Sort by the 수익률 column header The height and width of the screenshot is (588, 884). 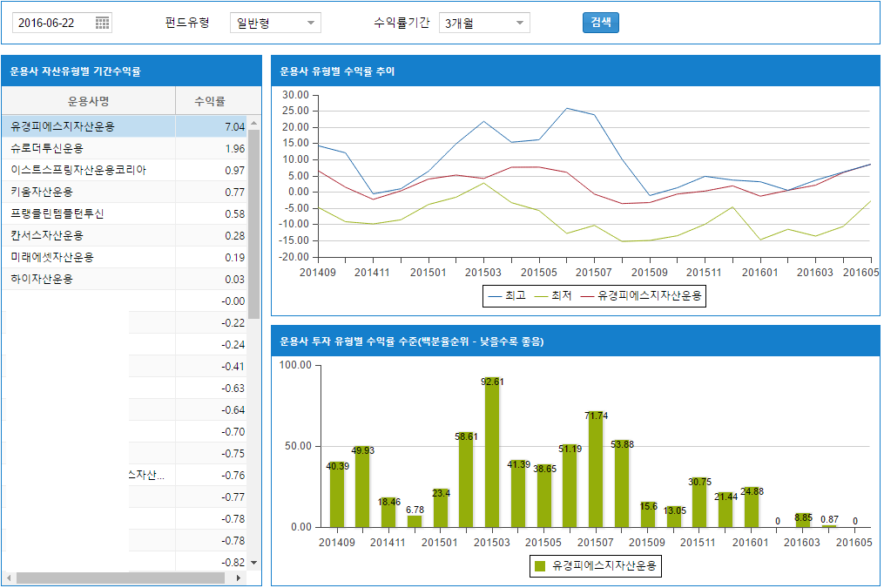210,101
